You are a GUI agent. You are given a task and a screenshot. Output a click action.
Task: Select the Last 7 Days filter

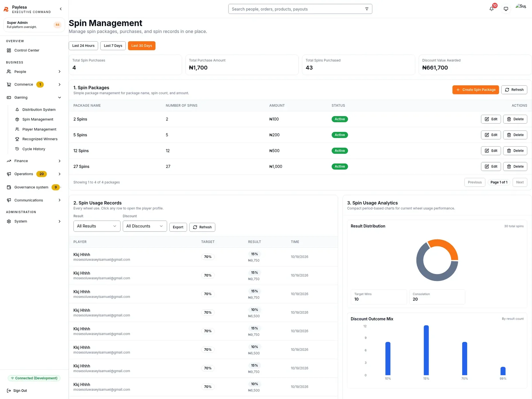click(x=113, y=46)
